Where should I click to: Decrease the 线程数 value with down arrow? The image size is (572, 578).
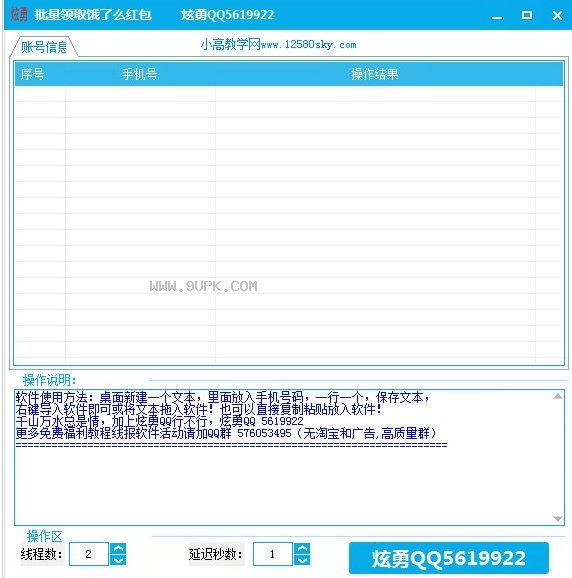coord(118,560)
